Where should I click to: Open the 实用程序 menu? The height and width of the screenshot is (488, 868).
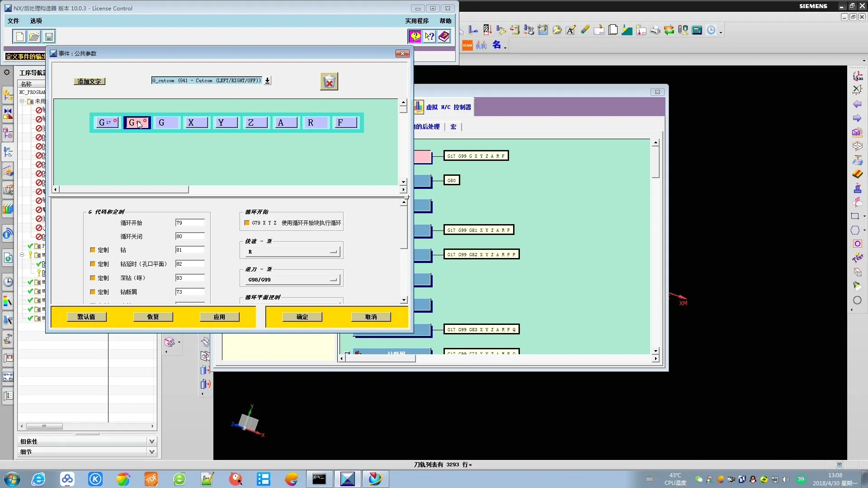pos(416,21)
